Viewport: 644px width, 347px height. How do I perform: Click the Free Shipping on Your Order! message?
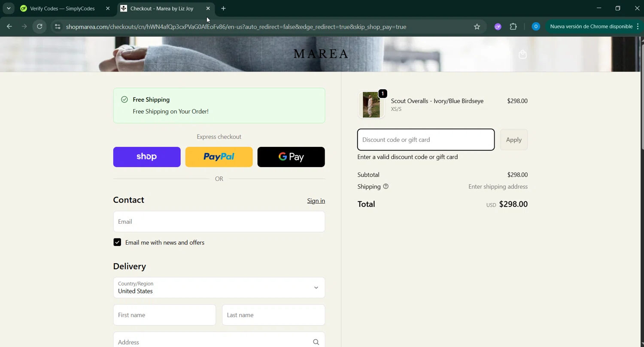pos(170,111)
